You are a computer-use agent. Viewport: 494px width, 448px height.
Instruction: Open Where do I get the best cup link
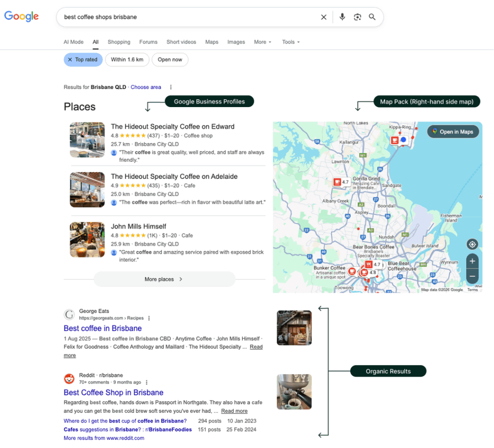tap(125, 421)
